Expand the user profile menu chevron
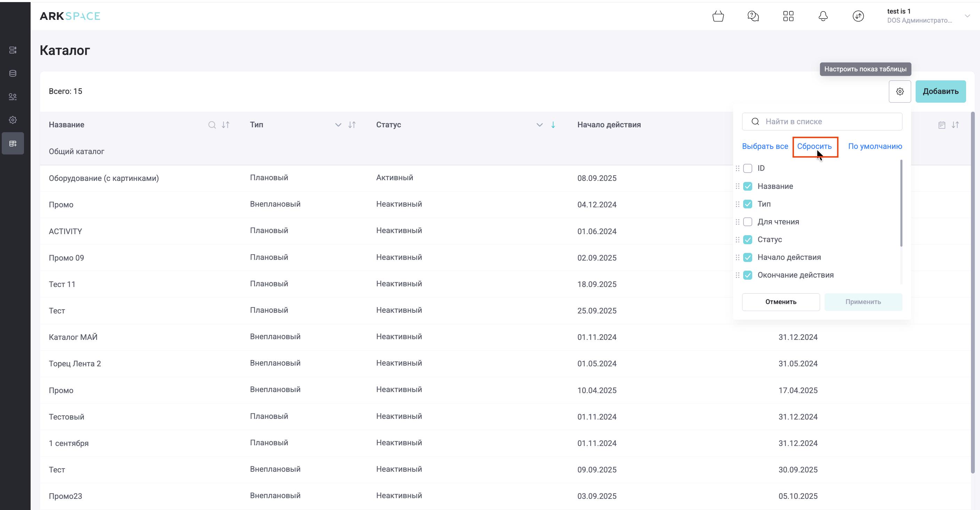This screenshot has width=980, height=510. click(x=967, y=16)
